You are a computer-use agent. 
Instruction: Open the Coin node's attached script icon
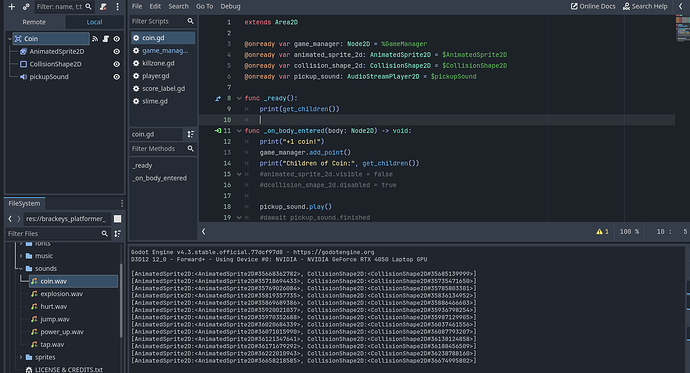(106, 39)
